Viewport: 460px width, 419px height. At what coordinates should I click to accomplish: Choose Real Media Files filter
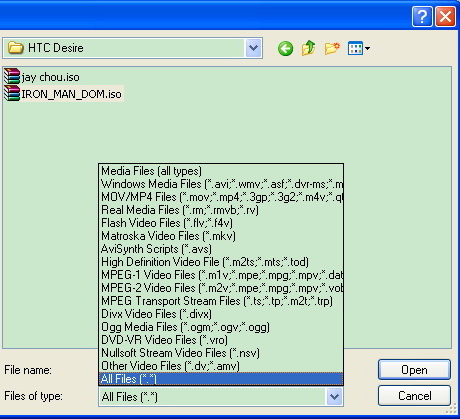click(221, 210)
